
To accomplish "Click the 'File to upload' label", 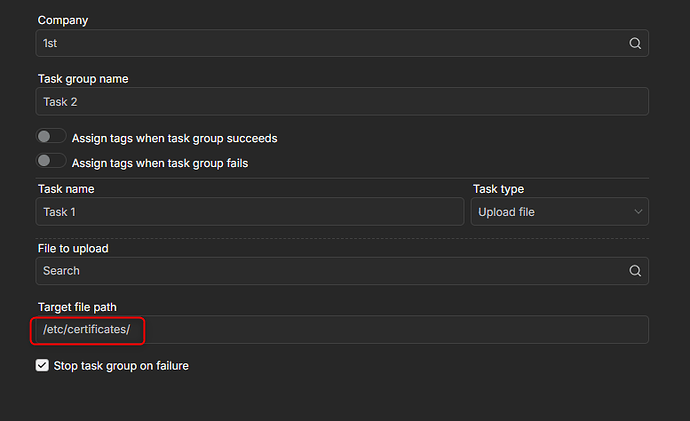I will click(x=73, y=248).
